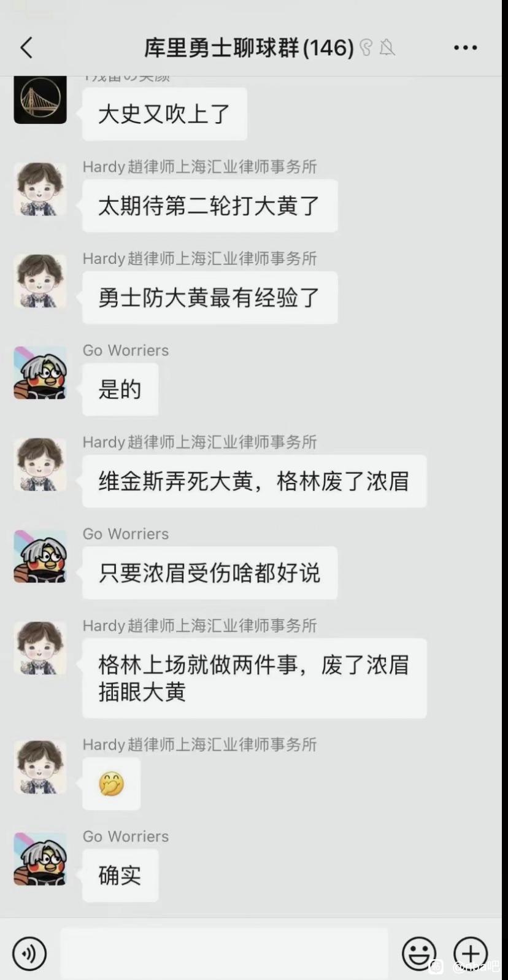Tap the bubble 只要浓眉受伤啥都好说

210,573
